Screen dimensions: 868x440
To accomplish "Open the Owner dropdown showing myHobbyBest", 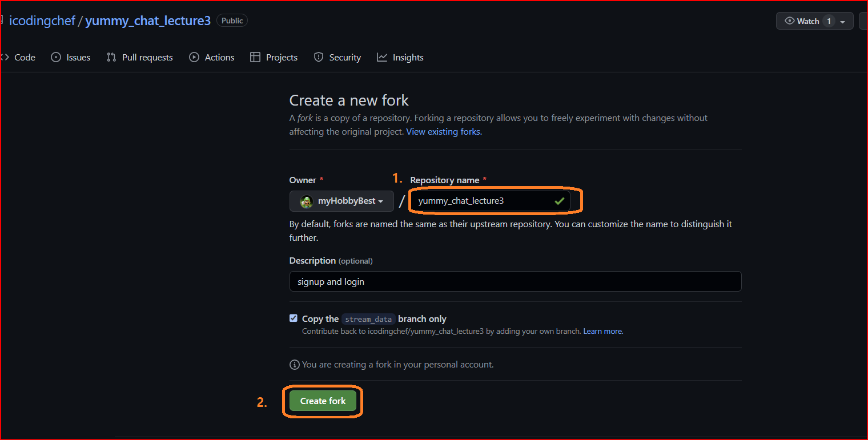I will coord(341,201).
